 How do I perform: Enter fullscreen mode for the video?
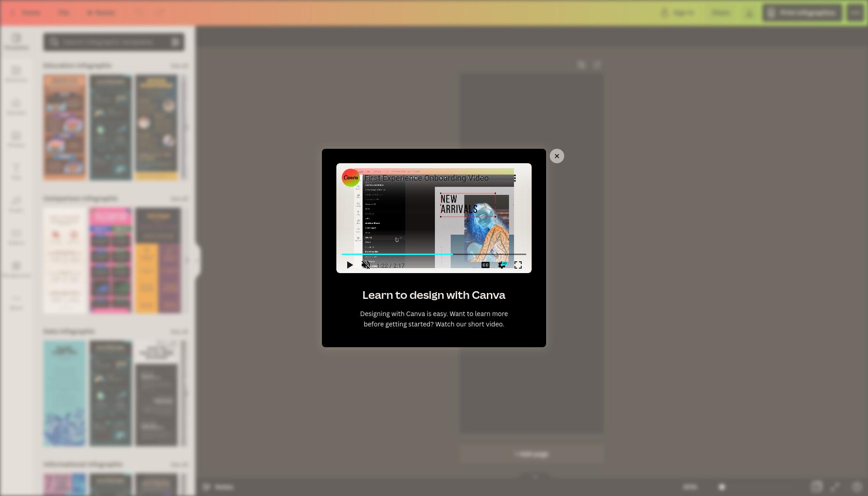(x=518, y=265)
